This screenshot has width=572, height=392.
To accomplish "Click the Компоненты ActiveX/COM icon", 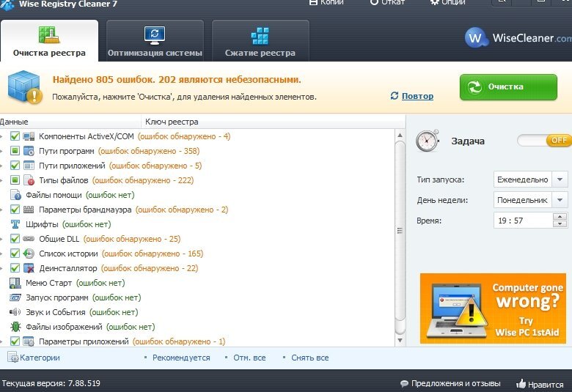I will tap(29, 136).
